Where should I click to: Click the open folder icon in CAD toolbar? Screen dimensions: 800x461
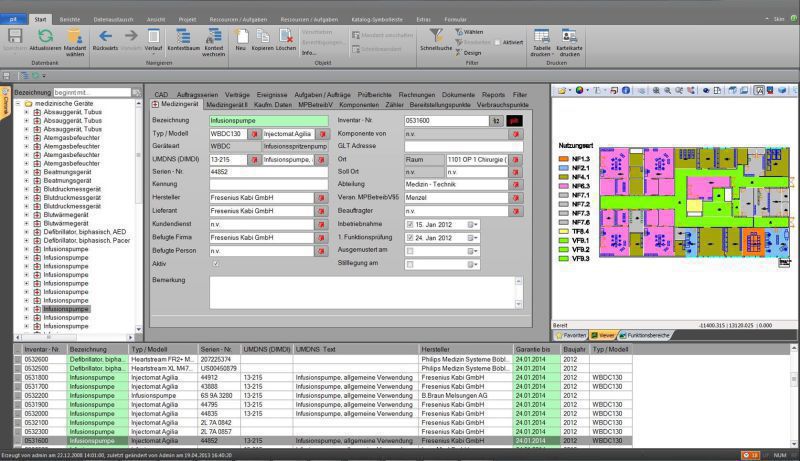click(562, 90)
